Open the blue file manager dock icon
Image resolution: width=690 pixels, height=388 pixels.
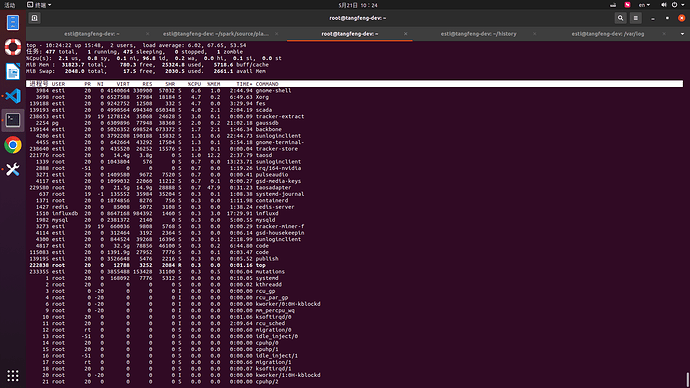tap(13, 22)
